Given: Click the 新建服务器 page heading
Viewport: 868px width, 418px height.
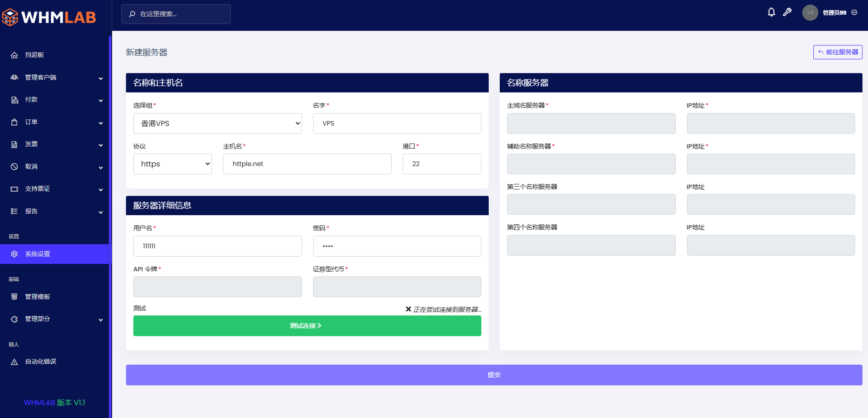Looking at the screenshot, I should pyautogui.click(x=147, y=52).
